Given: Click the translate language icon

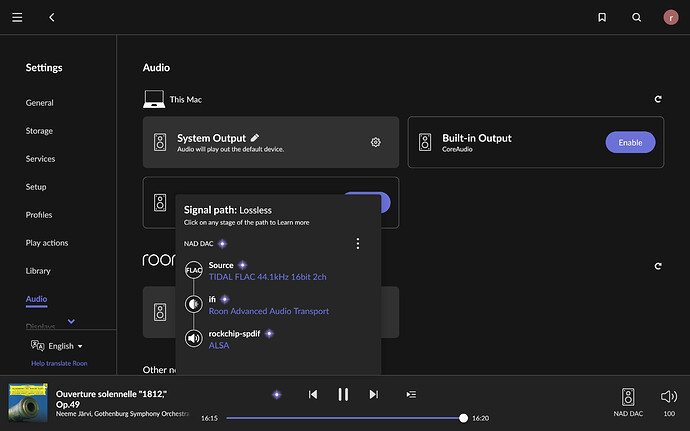Looking at the screenshot, I should [x=37, y=346].
